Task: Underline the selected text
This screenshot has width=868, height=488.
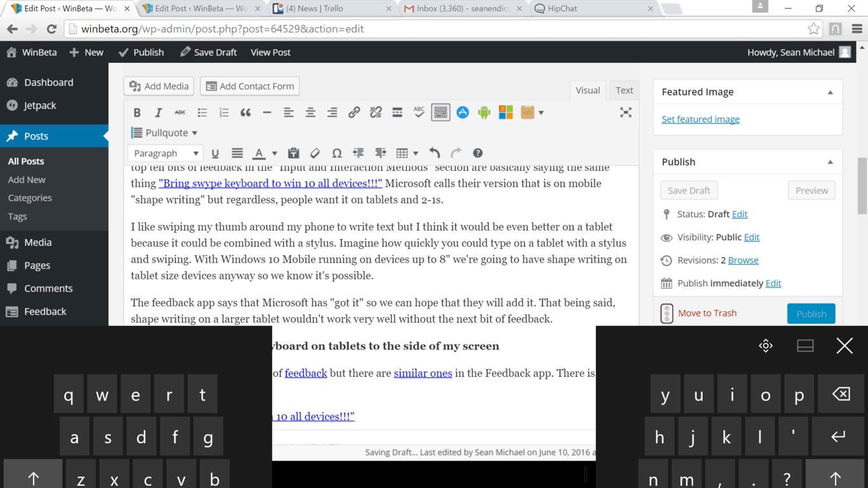Action: coord(215,153)
